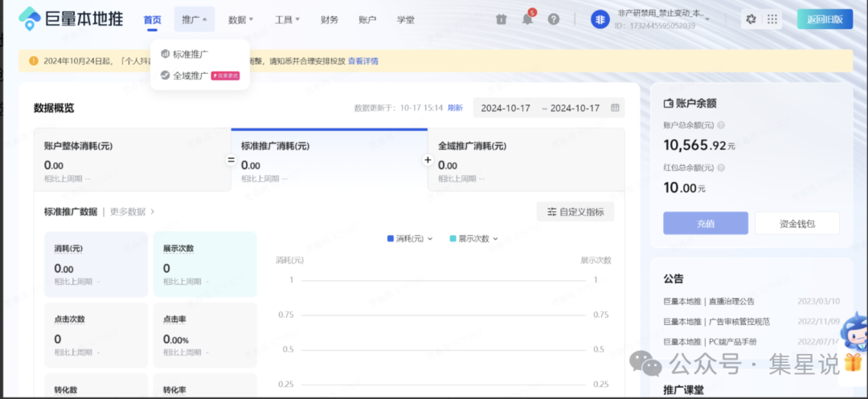This screenshot has width=868, height=399.
Task: Open account switcher dropdown arrow
Action: [707, 18]
